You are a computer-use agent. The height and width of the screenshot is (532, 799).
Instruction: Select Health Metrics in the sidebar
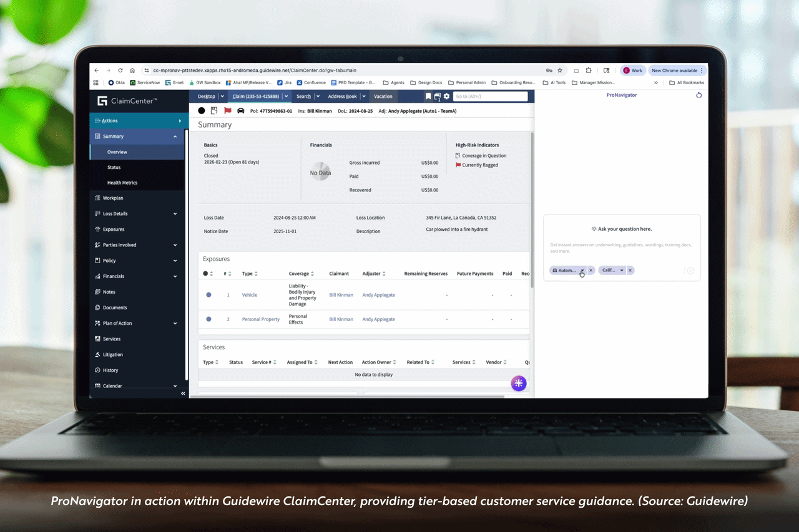point(122,183)
